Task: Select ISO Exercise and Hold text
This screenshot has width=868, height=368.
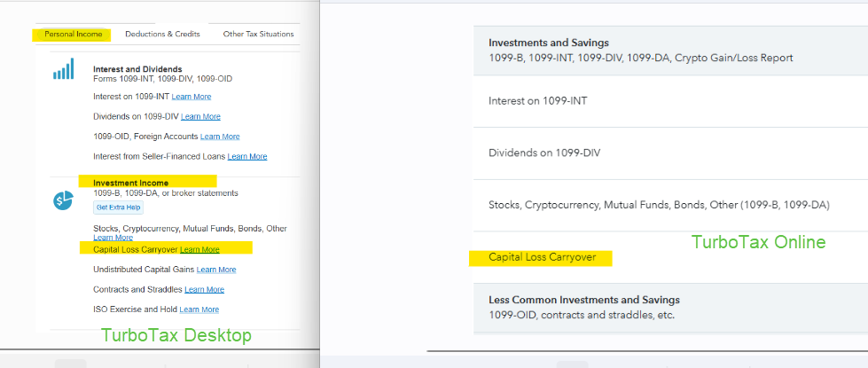Action: click(x=136, y=309)
